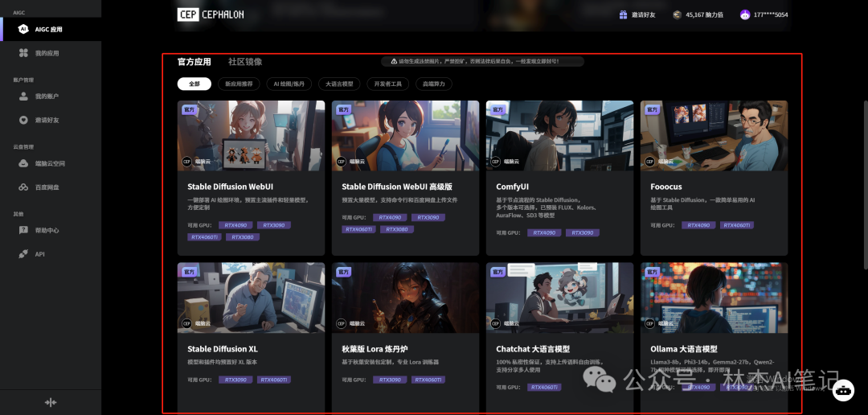Open Chatchat 大语言模型 card title
868x415 pixels.
(x=533, y=349)
